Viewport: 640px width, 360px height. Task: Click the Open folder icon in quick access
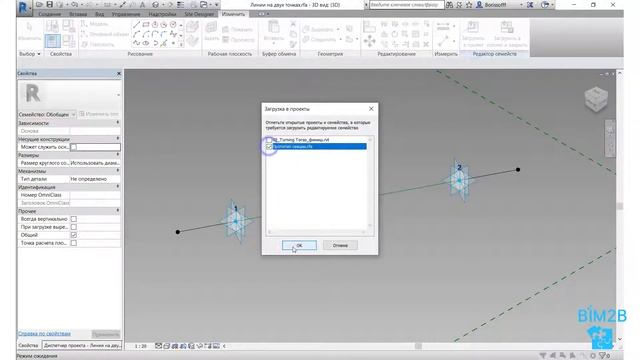[x=39, y=5]
